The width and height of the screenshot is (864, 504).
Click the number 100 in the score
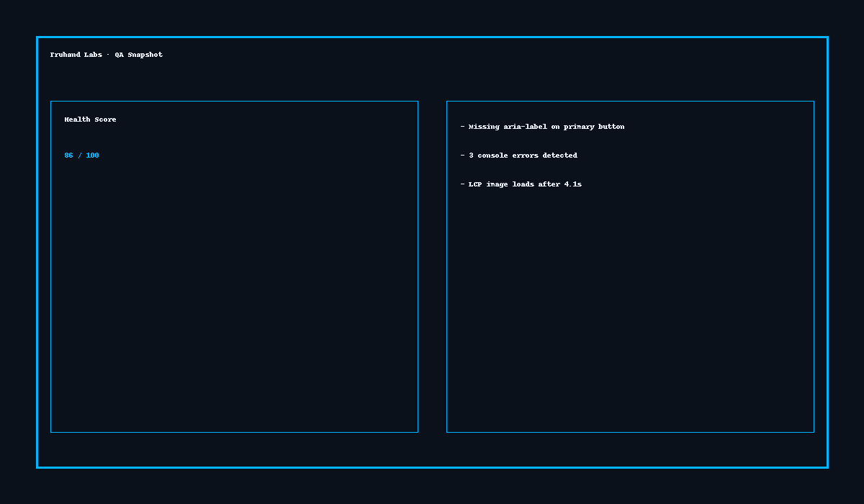click(x=92, y=156)
